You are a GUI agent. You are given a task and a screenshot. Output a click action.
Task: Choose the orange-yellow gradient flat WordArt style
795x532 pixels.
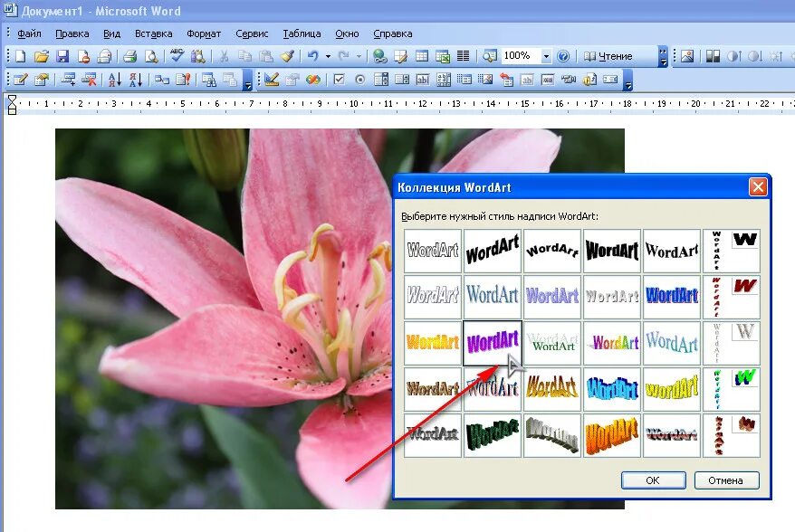[x=433, y=343]
